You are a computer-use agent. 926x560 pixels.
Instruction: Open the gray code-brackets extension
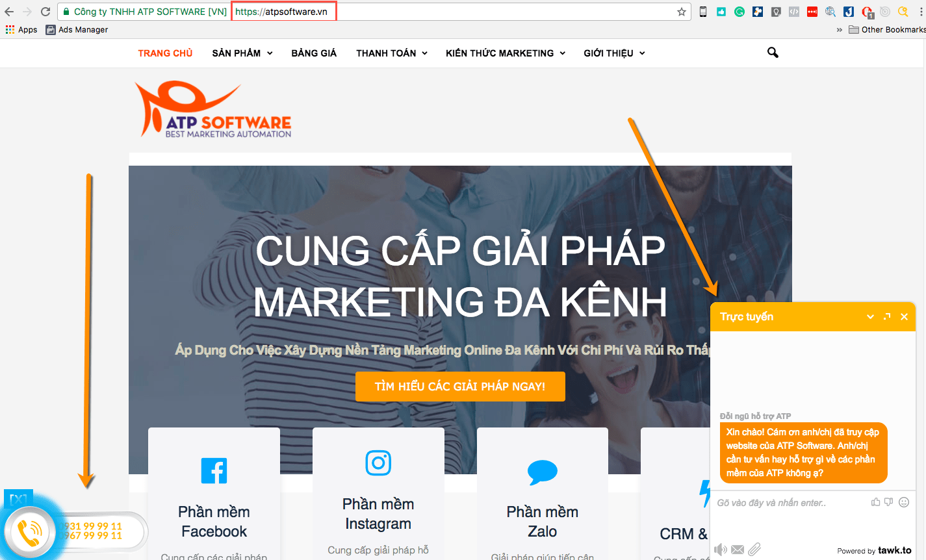794,12
